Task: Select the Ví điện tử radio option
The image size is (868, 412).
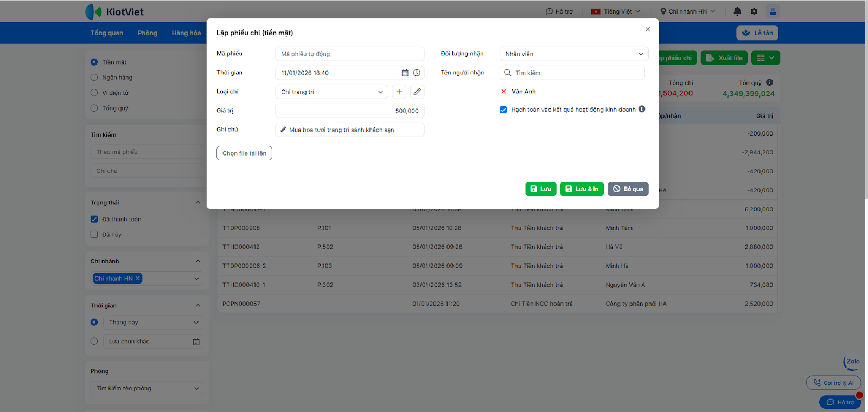Action: [x=94, y=93]
